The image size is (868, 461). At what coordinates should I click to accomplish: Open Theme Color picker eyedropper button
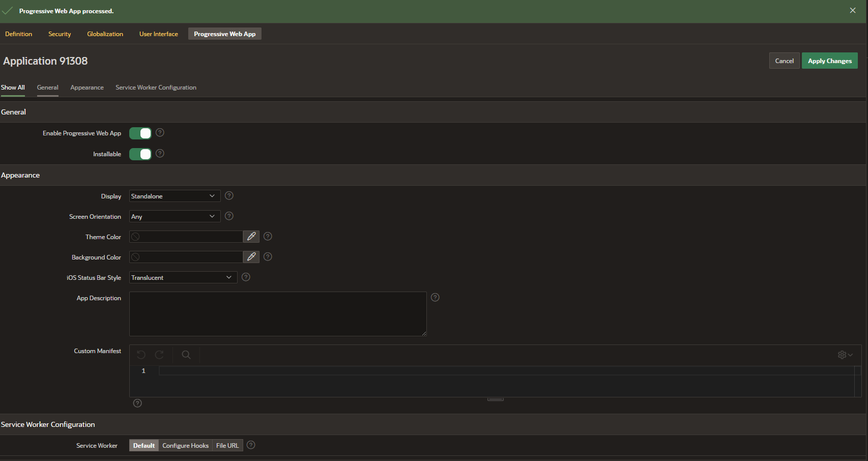[x=251, y=237]
